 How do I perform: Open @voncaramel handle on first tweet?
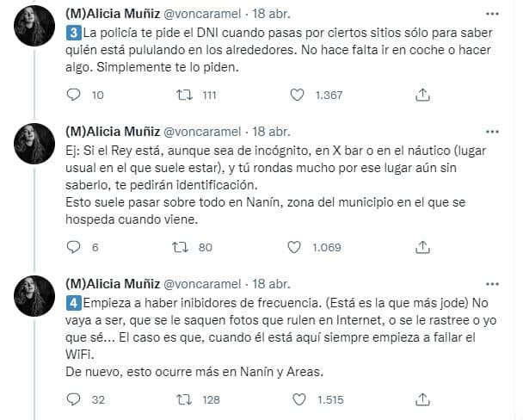(x=202, y=14)
